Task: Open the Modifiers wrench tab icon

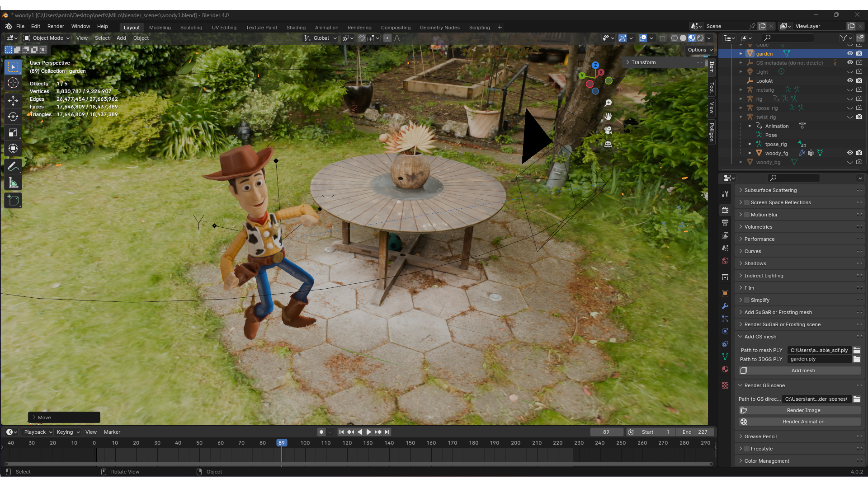Action: click(x=725, y=306)
